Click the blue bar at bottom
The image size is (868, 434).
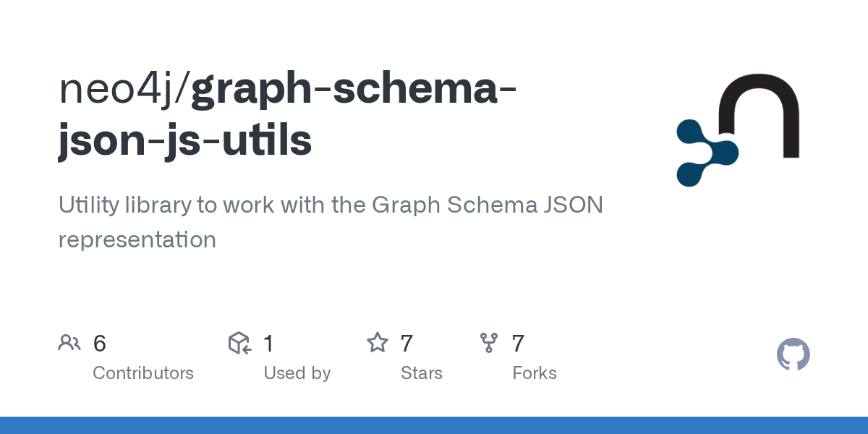pyautogui.click(x=434, y=425)
